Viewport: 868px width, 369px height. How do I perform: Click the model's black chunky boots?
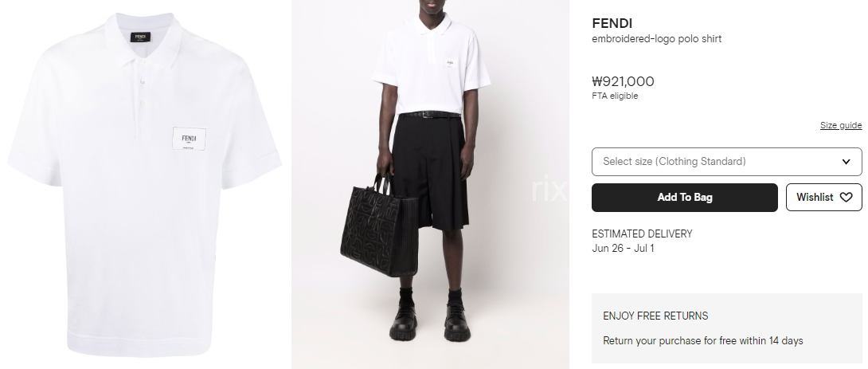tap(430, 321)
